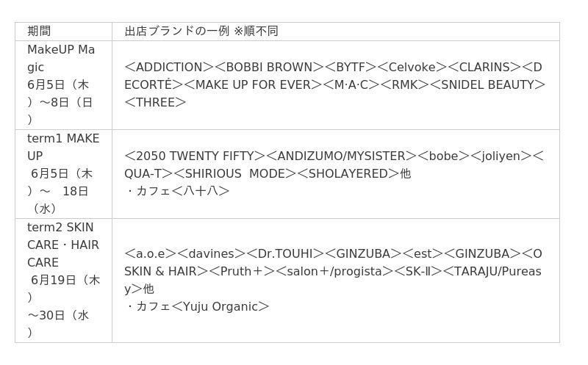The width and height of the screenshot is (588, 365).
Task: Select the カフェ<Yuju Organic> line
Action: 198,306
